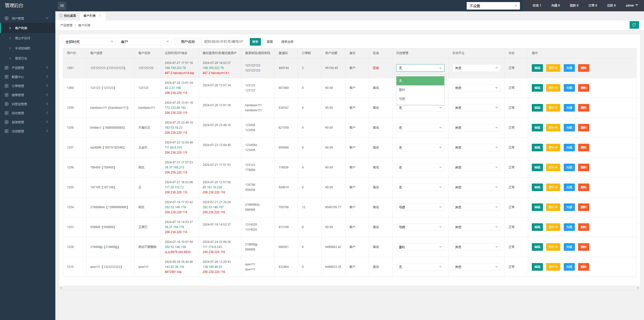
Task: Click 删除 button for user 1260
Action: (583, 88)
